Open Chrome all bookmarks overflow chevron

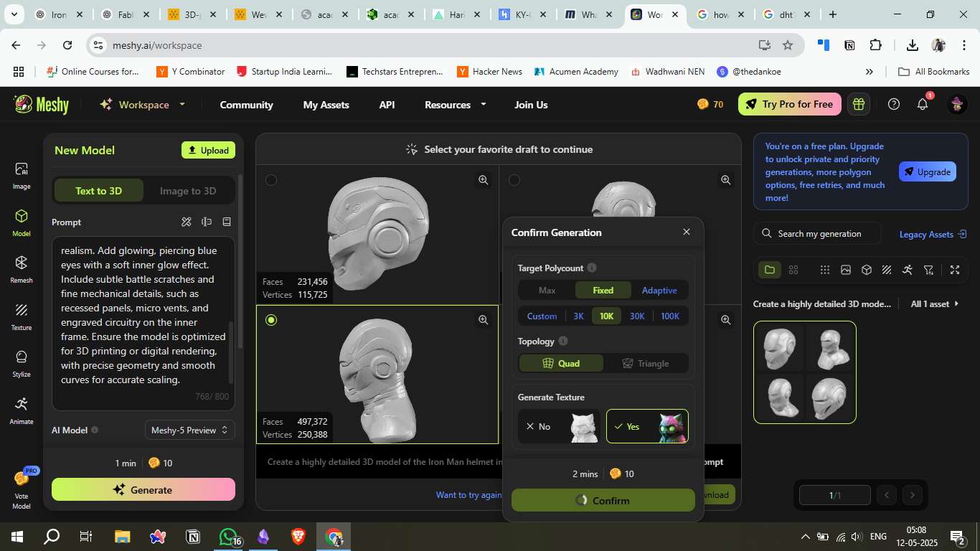pyautogui.click(x=870, y=72)
